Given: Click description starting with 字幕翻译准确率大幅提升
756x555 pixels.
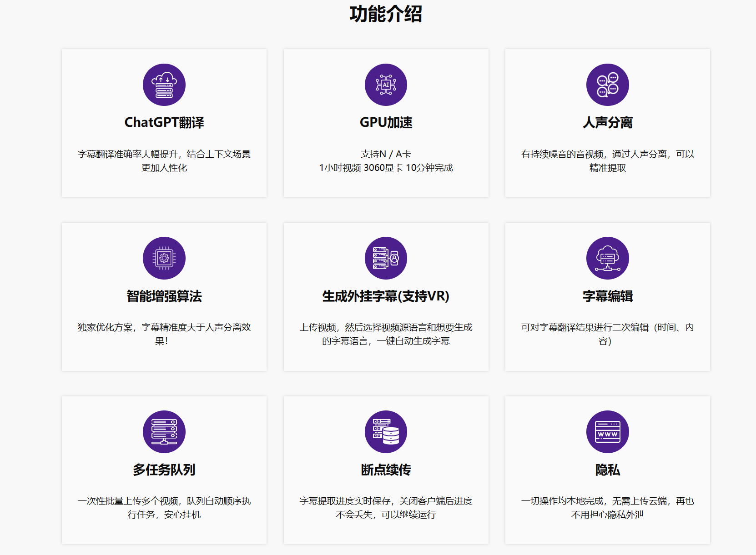Looking at the screenshot, I should click(x=164, y=161).
